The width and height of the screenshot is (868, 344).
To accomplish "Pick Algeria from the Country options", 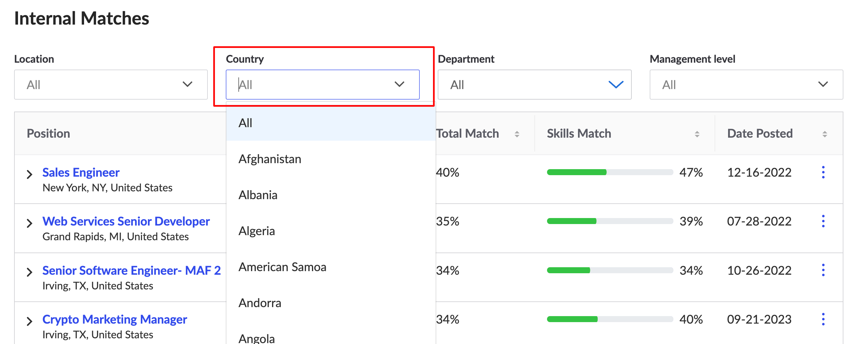I will [256, 231].
